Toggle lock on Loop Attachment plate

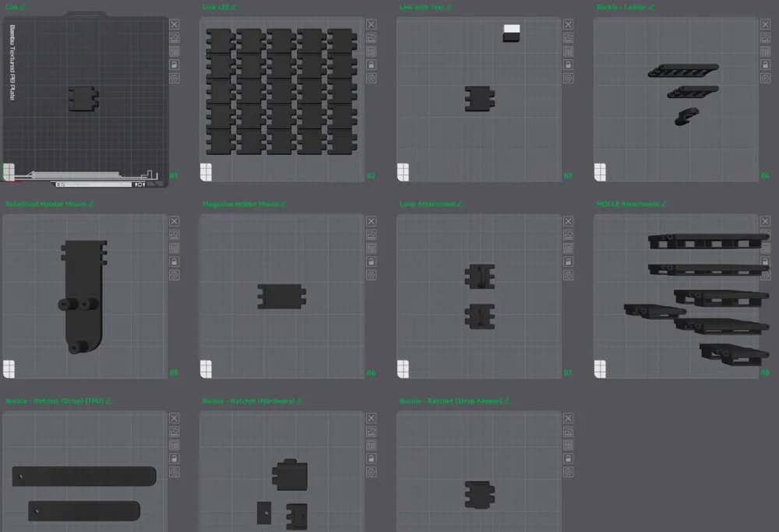[x=569, y=261]
